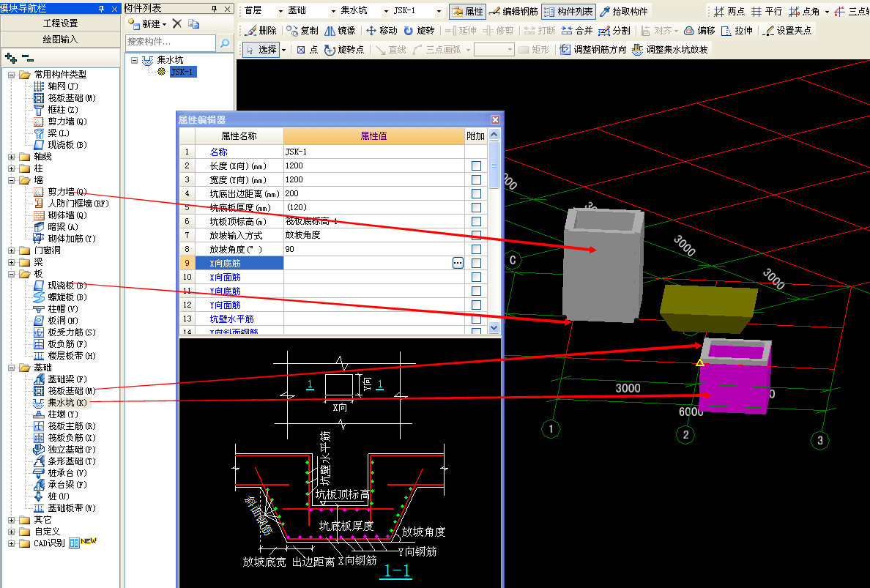Image resolution: width=870 pixels, height=588 pixels.
Task: Click the 偏移 (offset) tool
Action: coord(699,31)
